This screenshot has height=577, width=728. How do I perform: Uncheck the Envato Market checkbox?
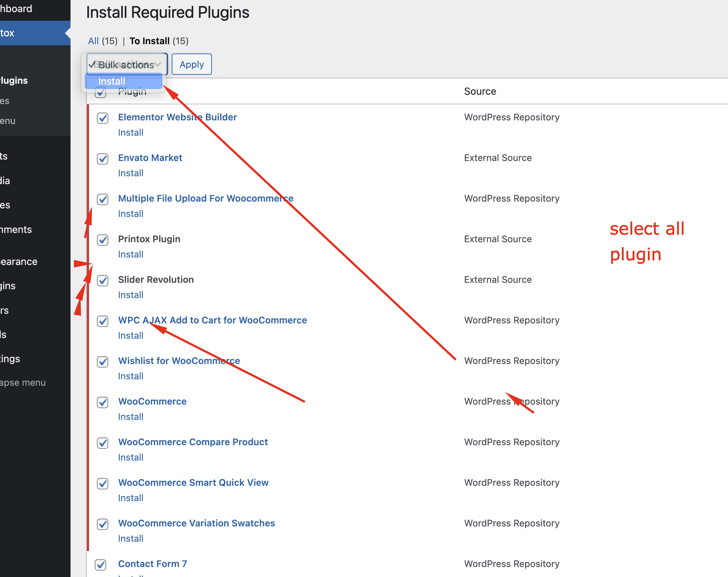[x=103, y=158]
